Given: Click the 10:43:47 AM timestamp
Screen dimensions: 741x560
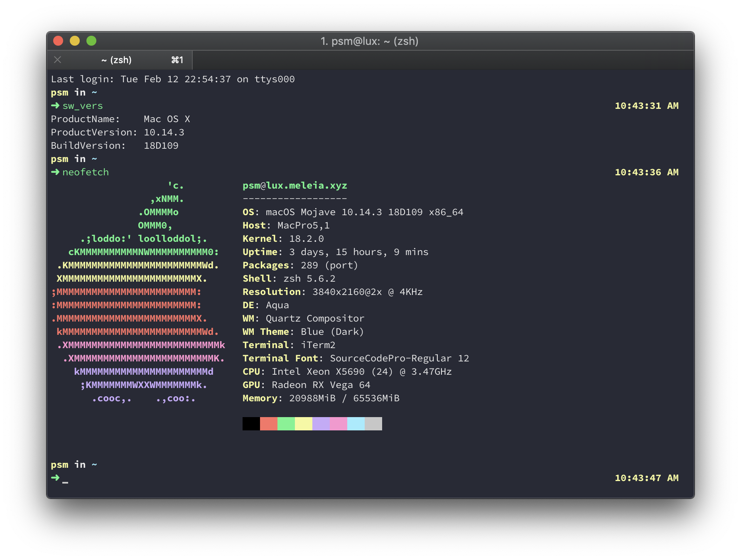Looking at the screenshot, I should (647, 478).
